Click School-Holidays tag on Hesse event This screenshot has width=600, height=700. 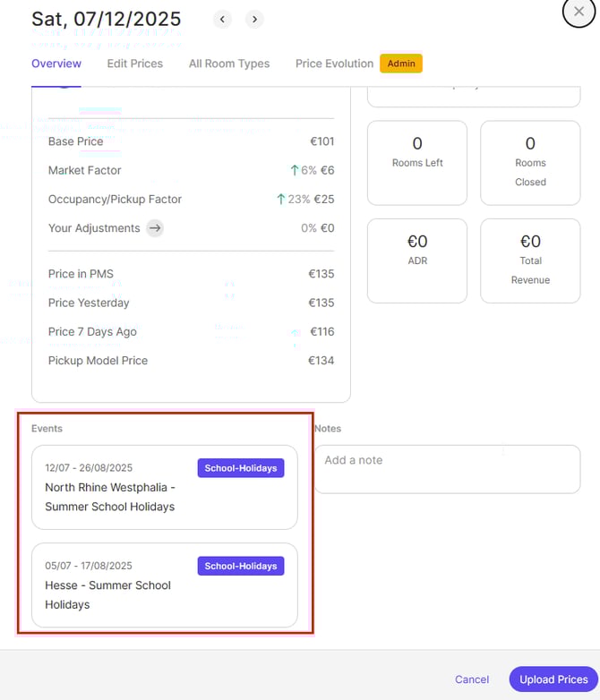[x=241, y=566]
